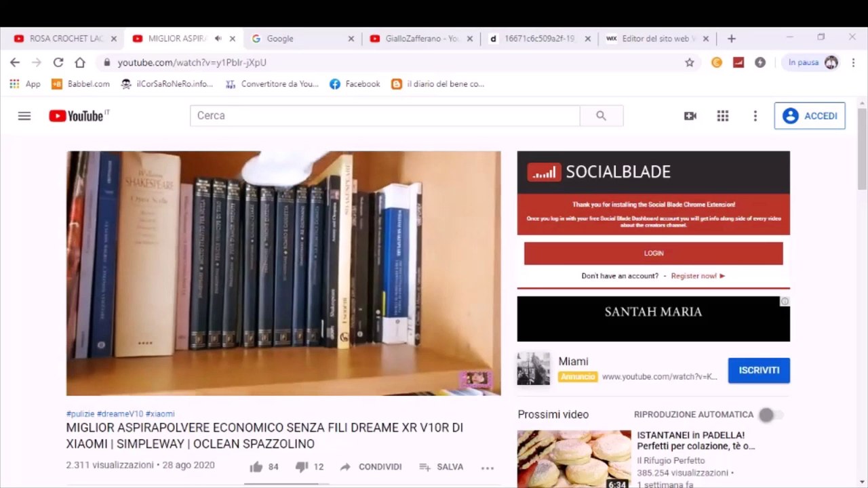Click the ad info icon on banner
Image resolution: width=868 pixels, height=488 pixels.
tap(785, 302)
